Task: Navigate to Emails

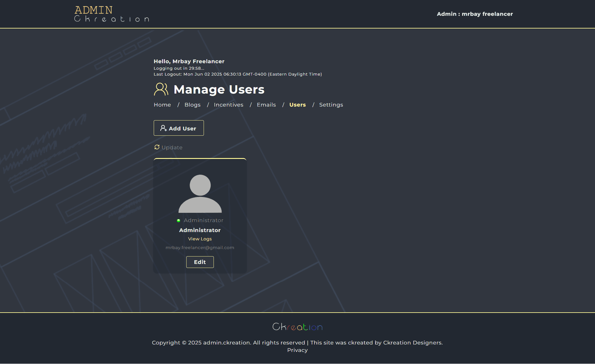Action: pos(266,105)
